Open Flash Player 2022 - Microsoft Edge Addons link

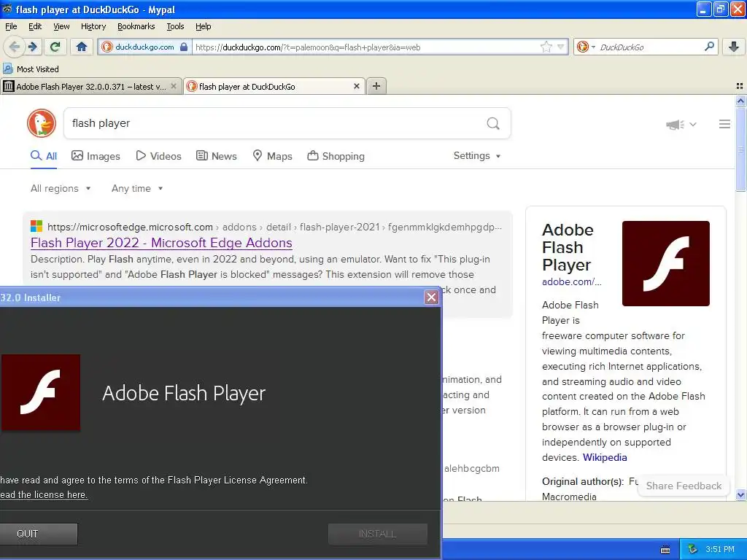click(161, 243)
